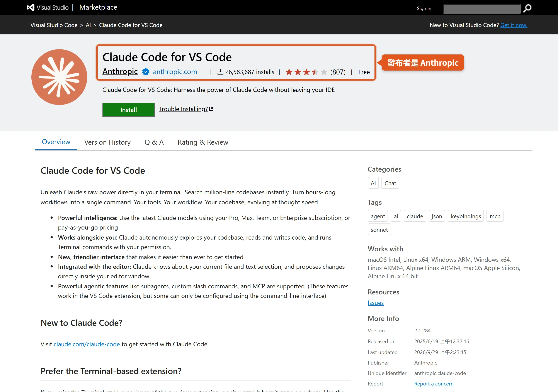Click the version value 2.1.284
This screenshot has width=558, height=392.
pyautogui.click(x=422, y=331)
